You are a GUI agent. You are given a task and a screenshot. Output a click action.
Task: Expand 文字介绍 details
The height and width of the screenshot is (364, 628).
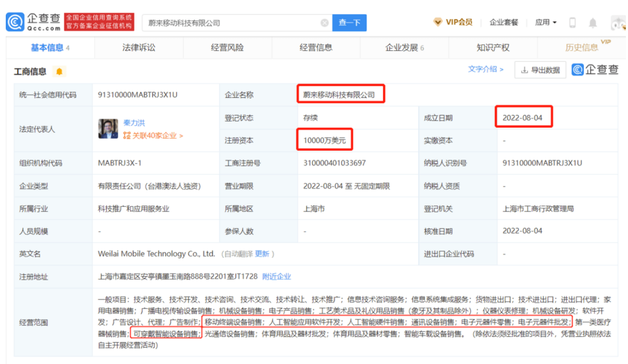[484, 69]
